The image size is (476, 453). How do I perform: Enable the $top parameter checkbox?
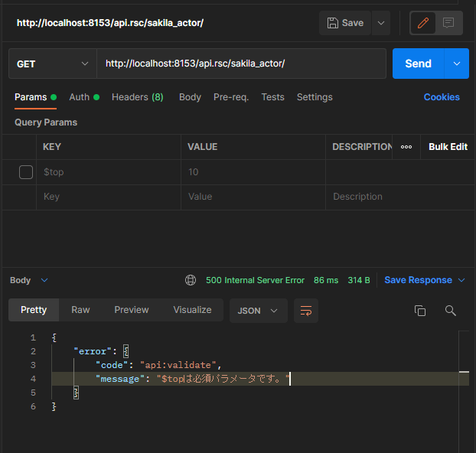pos(26,172)
